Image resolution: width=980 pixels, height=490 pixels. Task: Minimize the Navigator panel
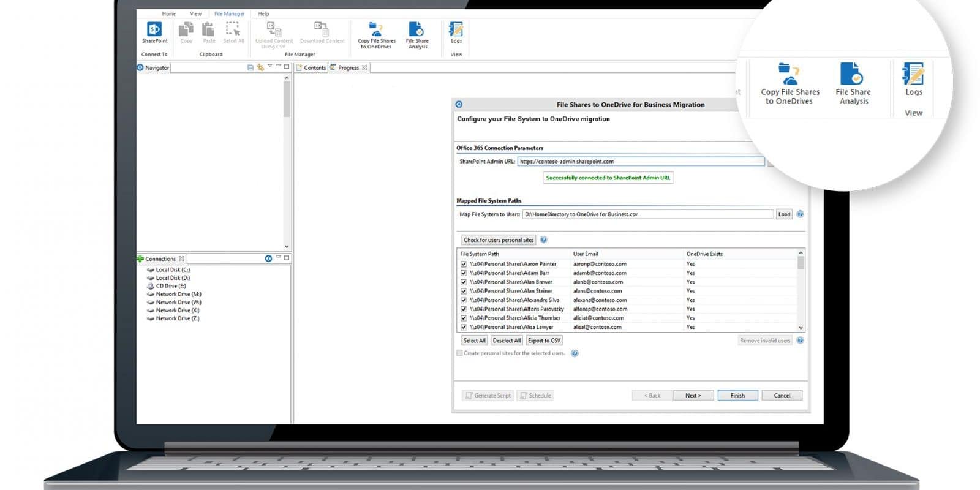[278, 66]
